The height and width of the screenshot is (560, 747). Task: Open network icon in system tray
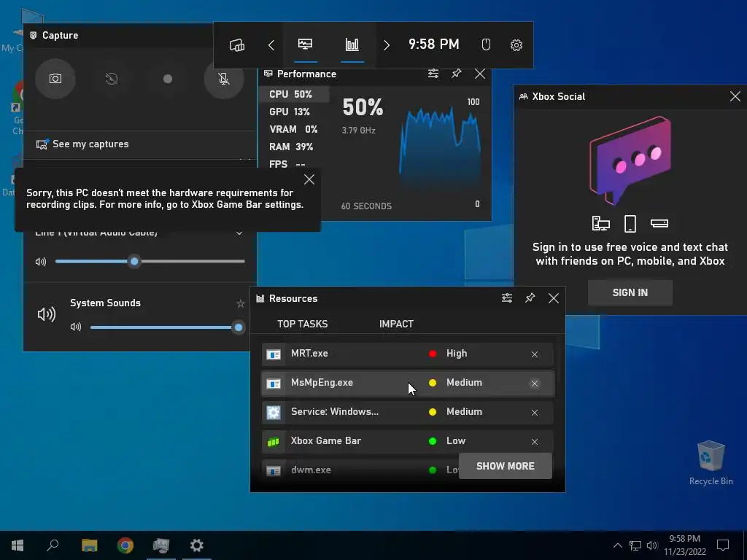click(635, 545)
